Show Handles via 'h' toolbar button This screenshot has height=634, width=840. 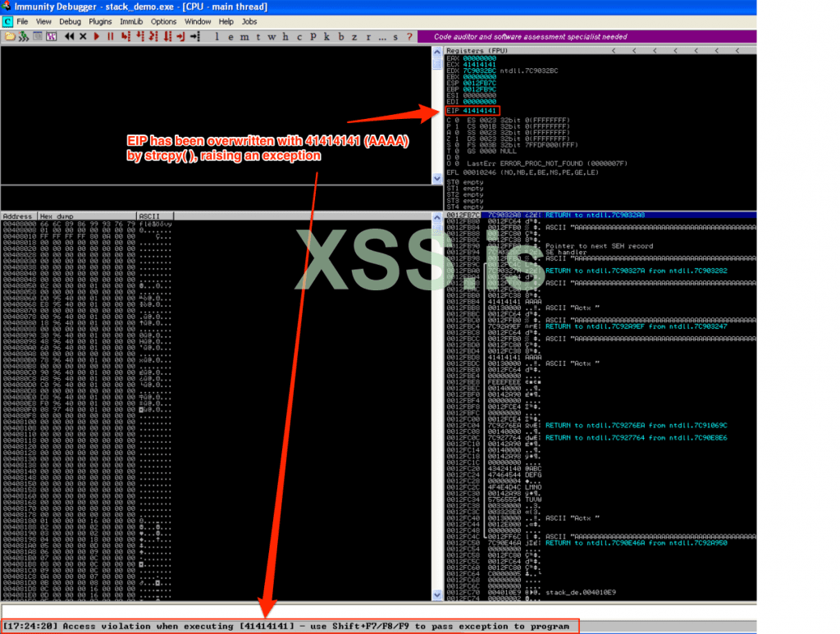click(x=285, y=36)
